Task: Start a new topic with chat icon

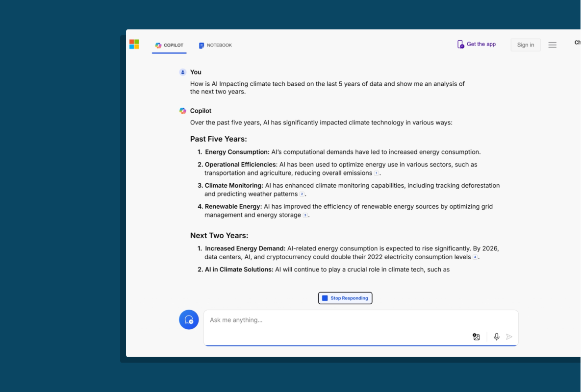Action: [189, 319]
